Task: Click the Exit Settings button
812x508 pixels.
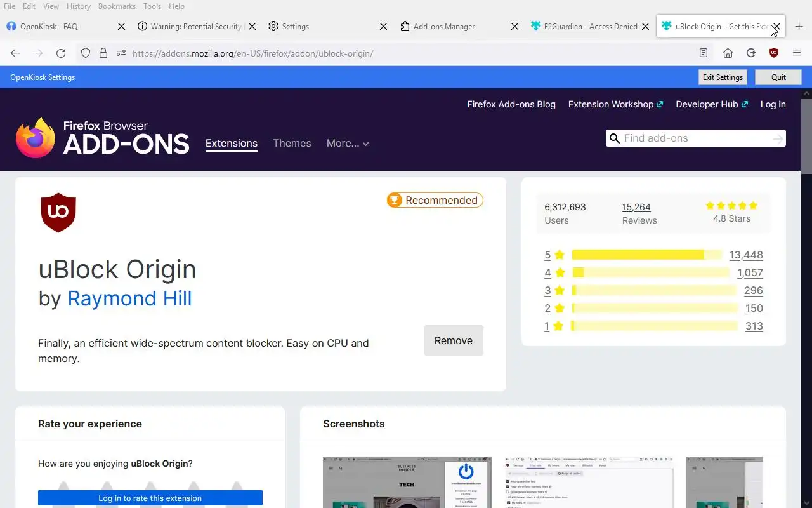Action: click(723, 77)
